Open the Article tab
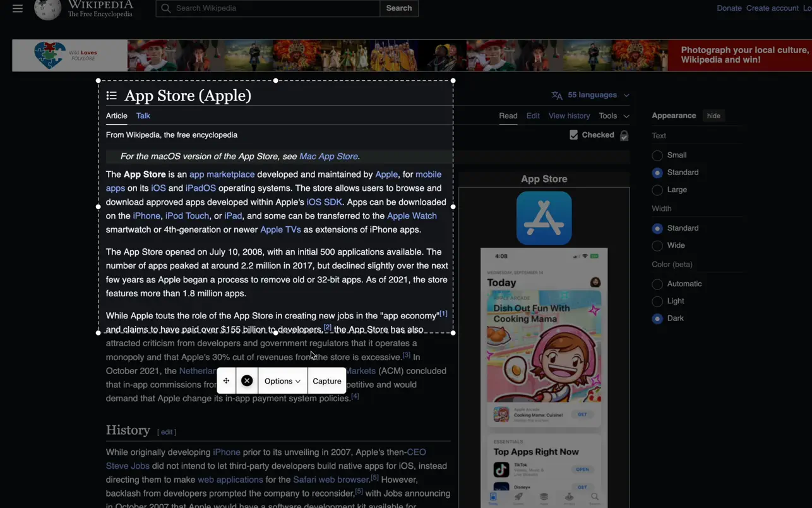This screenshot has width=812, height=508. pos(117,116)
